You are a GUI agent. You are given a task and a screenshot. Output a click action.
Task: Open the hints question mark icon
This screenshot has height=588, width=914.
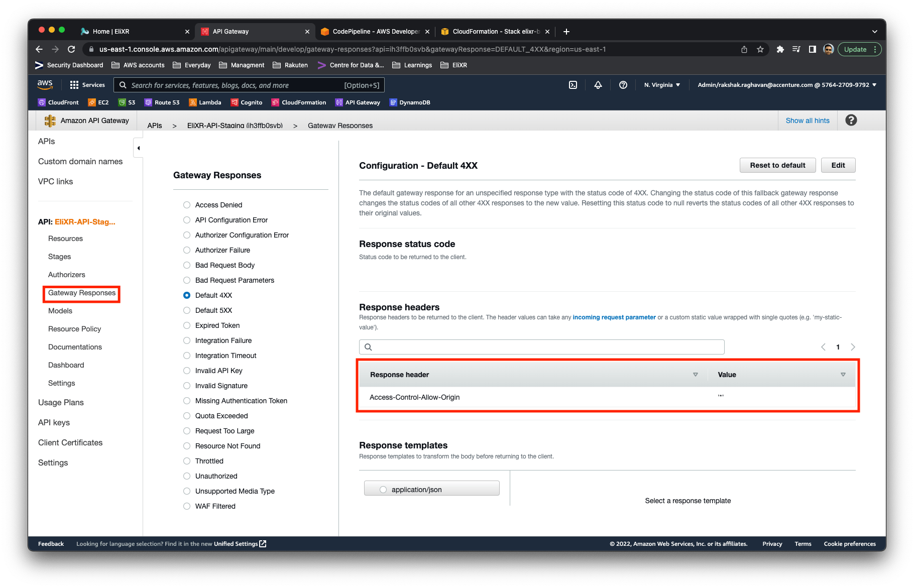coord(851,121)
